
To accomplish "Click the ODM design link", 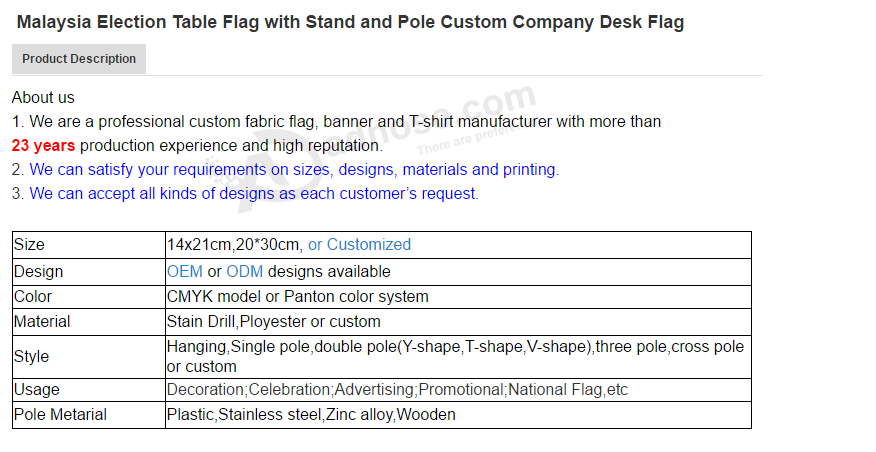I will click(245, 272).
